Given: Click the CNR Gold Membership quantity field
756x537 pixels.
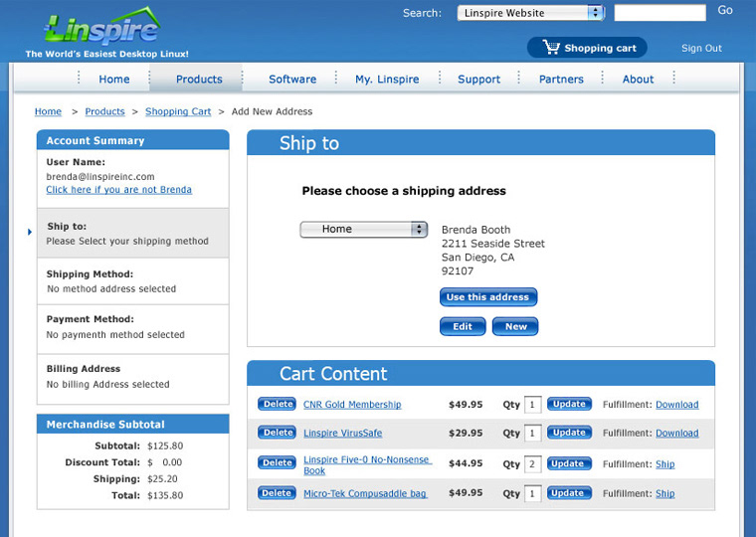Looking at the screenshot, I should pyautogui.click(x=532, y=405).
